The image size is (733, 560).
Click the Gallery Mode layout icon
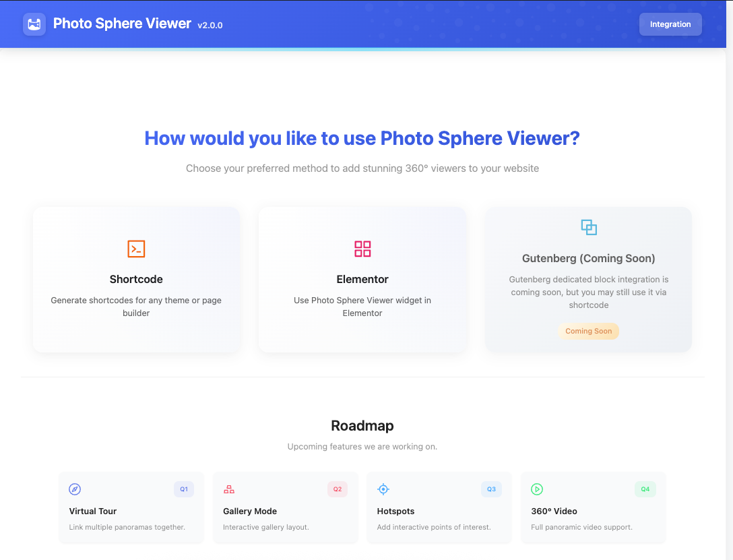(x=229, y=489)
